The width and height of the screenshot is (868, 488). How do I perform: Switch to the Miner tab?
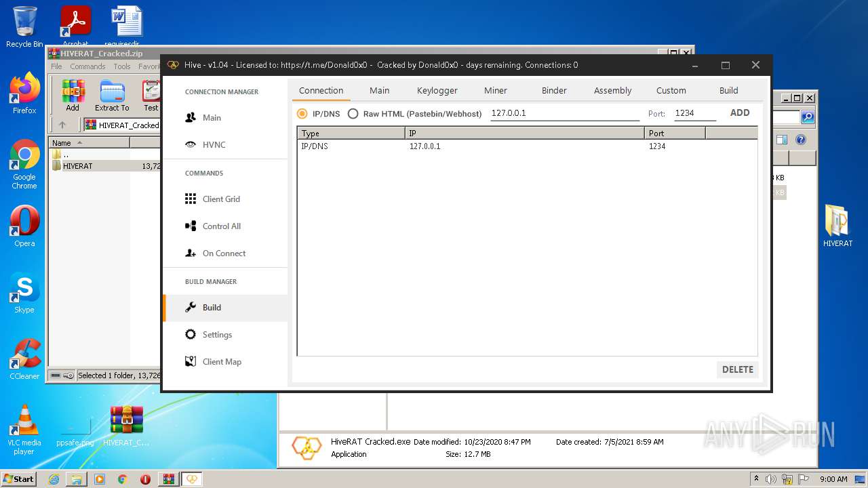click(495, 90)
